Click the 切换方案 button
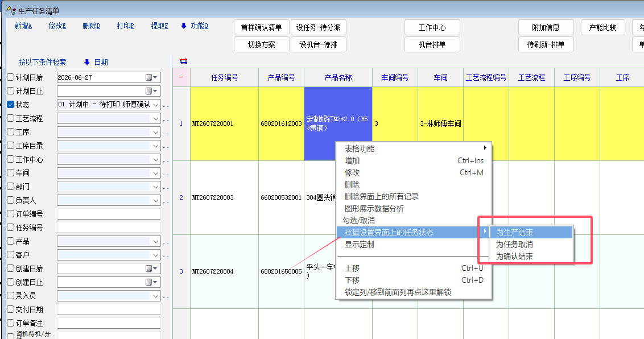 click(x=262, y=44)
